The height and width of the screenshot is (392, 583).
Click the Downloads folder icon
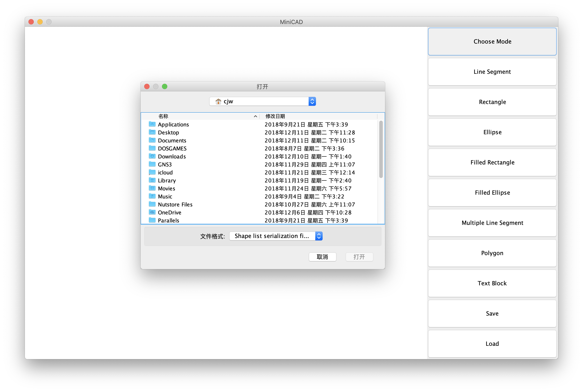coord(152,156)
